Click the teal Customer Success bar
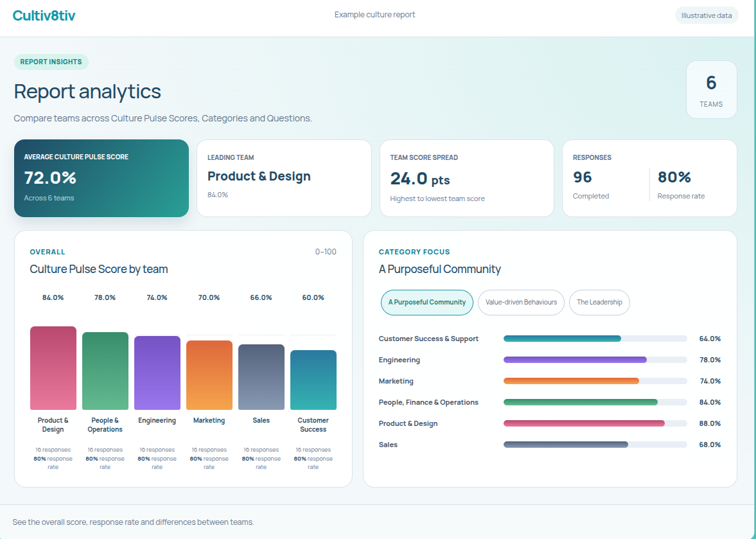 313,380
